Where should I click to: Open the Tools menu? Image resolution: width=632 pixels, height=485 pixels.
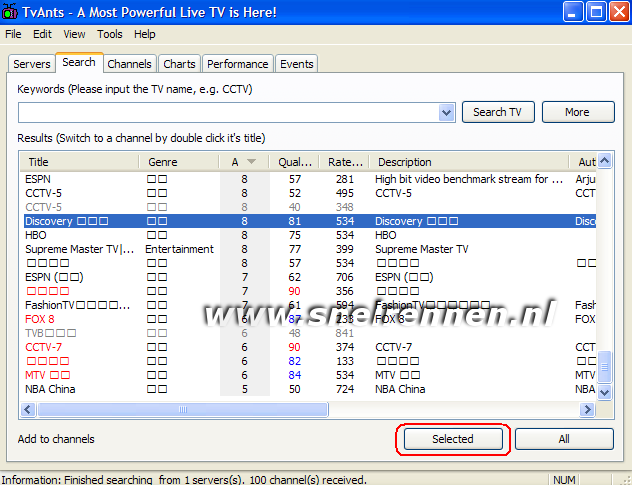(x=110, y=34)
